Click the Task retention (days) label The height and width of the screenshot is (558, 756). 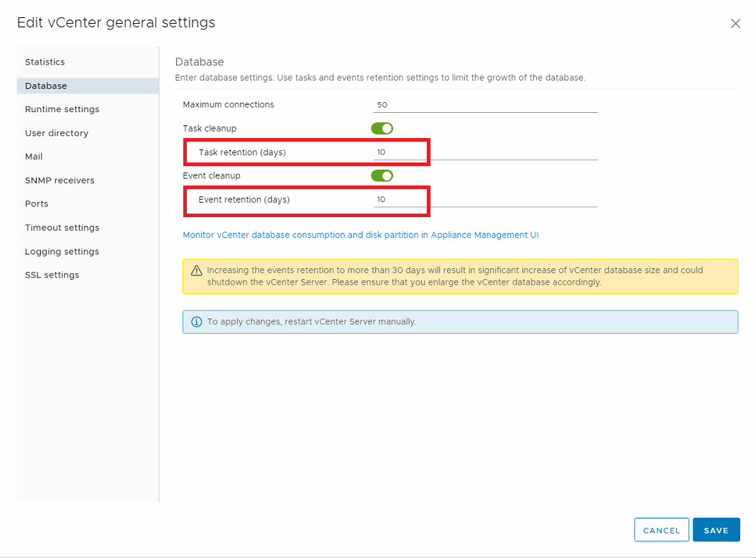(242, 152)
